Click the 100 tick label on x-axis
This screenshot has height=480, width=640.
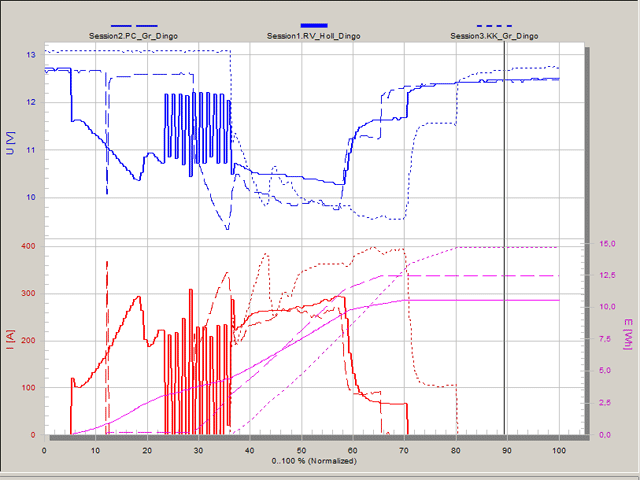[x=558, y=450]
